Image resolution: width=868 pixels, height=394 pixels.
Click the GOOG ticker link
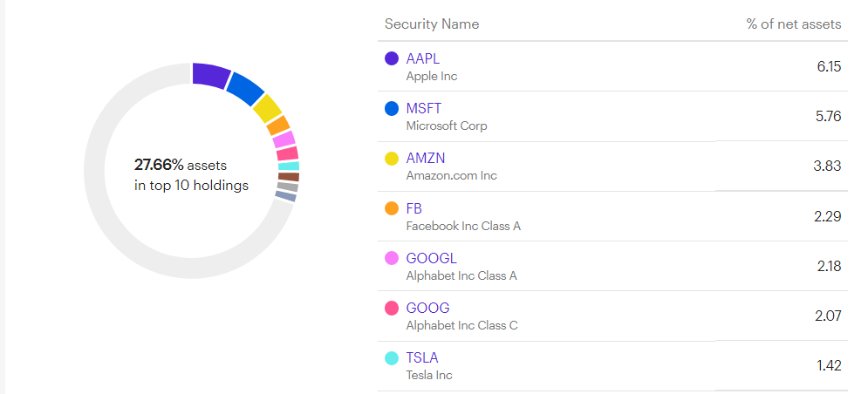[x=427, y=308]
